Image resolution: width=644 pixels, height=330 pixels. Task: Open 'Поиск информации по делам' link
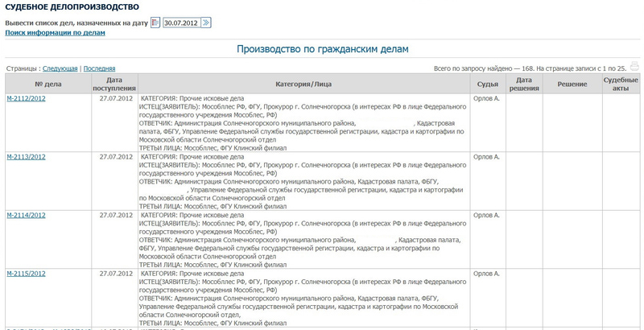coord(56,33)
